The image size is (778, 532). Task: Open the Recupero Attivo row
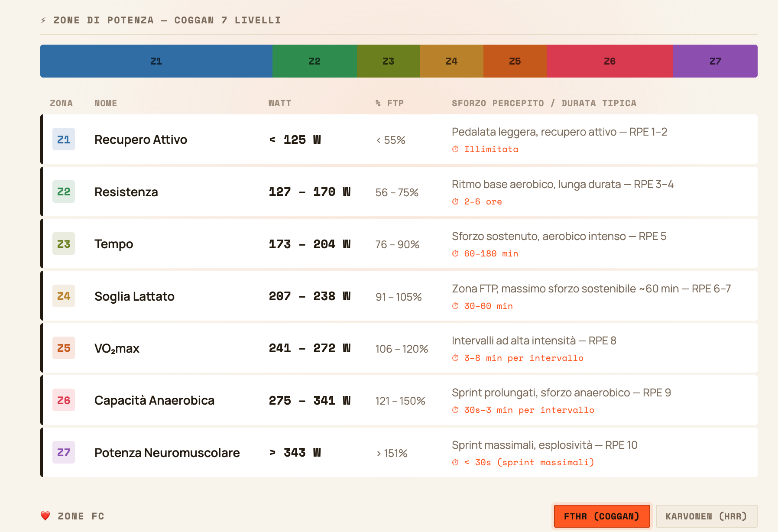tap(399, 139)
